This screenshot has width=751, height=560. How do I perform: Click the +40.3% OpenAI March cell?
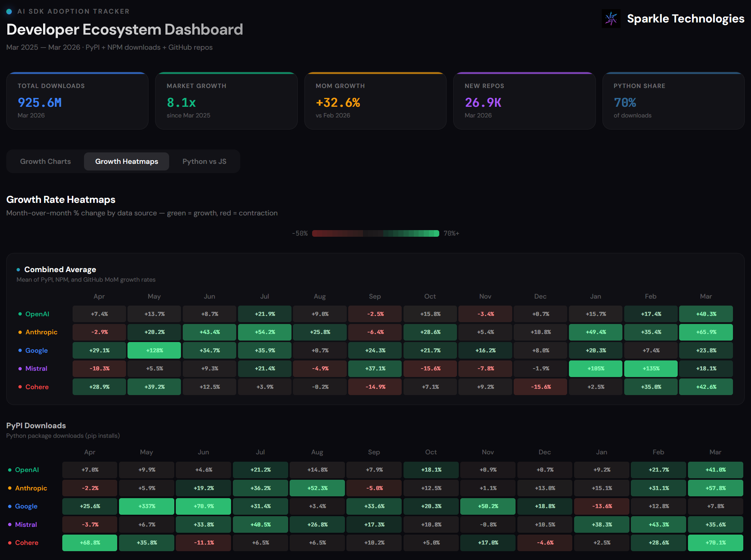(706, 314)
